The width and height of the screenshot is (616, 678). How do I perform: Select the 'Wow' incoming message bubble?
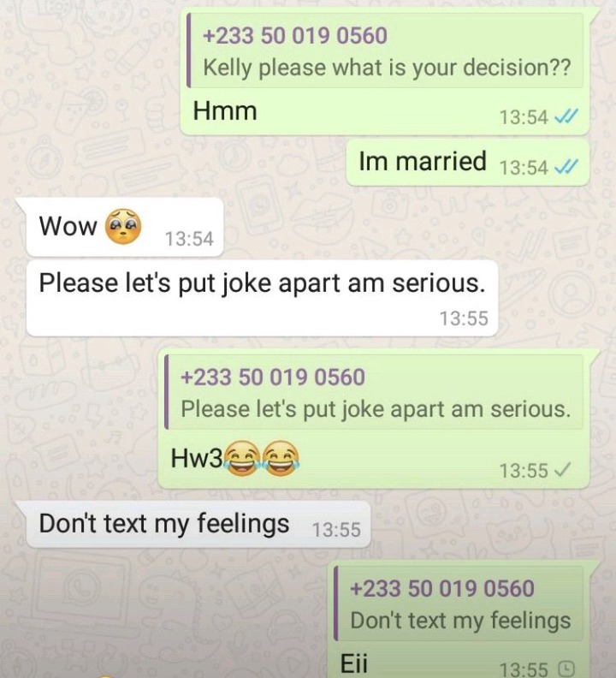(125, 227)
